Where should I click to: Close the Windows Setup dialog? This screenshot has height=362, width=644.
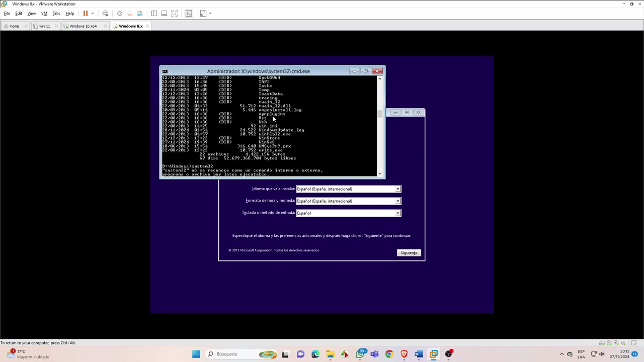point(419,113)
